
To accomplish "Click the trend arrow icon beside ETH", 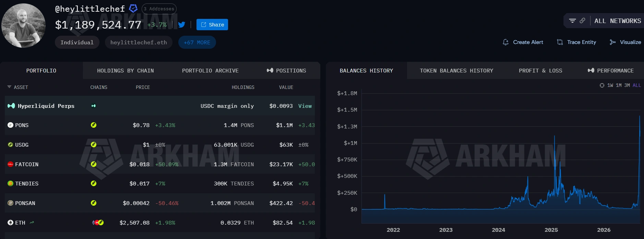I will click(32, 223).
